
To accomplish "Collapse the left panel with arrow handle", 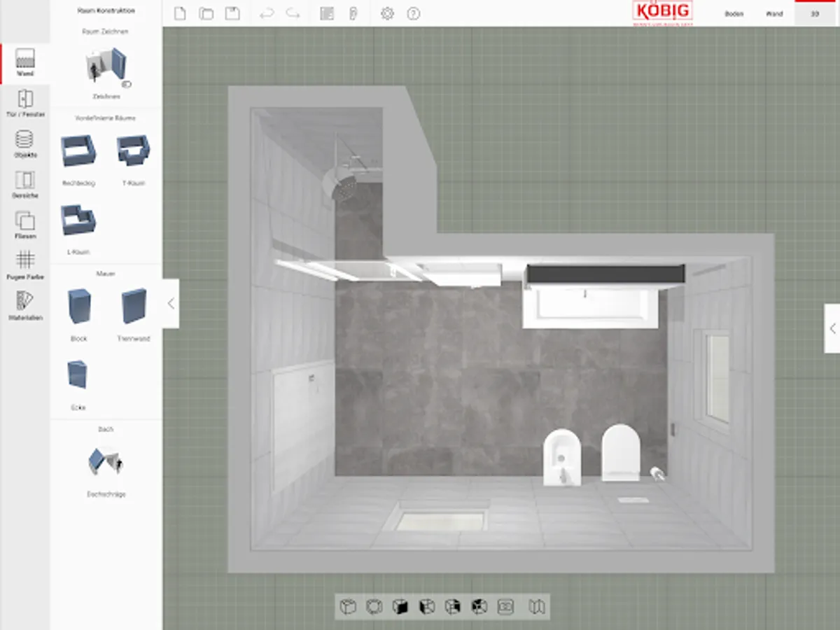I will 171,304.
